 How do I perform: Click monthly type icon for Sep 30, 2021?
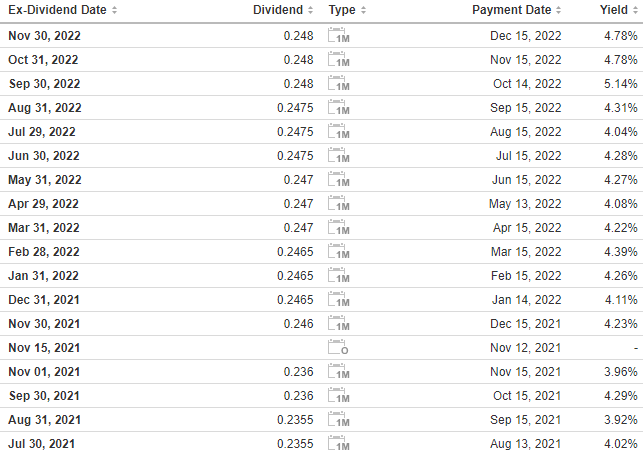pyautogui.click(x=339, y=395)
